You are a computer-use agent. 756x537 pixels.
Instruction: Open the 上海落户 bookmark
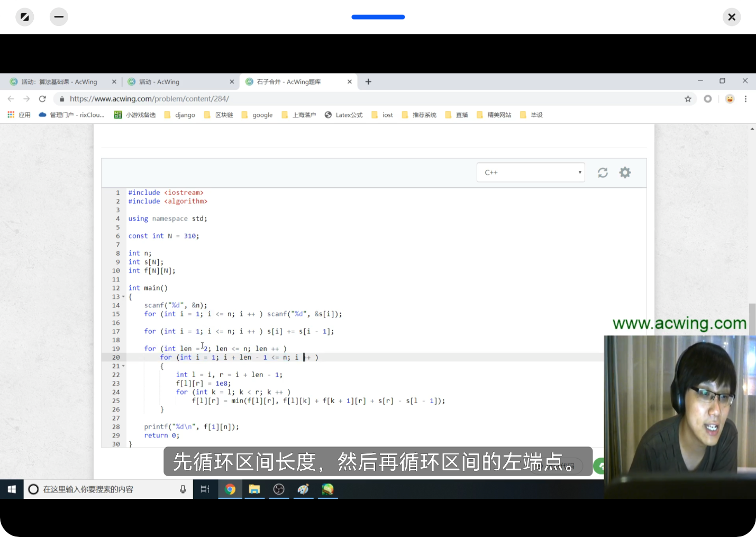(298, 114)
